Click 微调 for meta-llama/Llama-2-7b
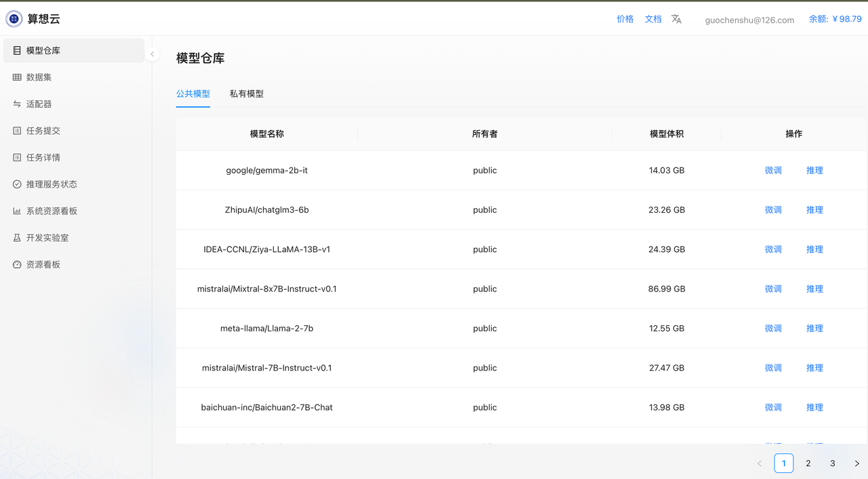This screenshot has height=479, width=868. tap(773, 329)
